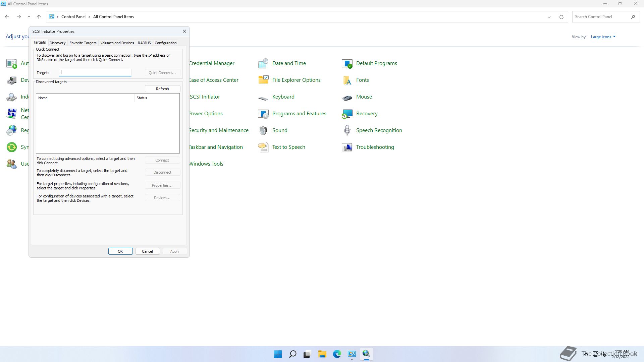
Task: Expand the address bar root chevron
Action: coord(57,17)
